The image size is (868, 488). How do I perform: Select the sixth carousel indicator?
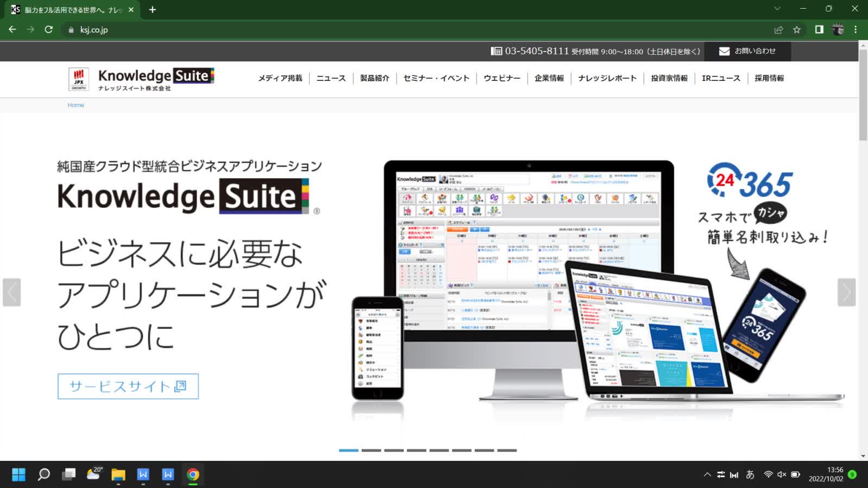(x=462, y=450)
